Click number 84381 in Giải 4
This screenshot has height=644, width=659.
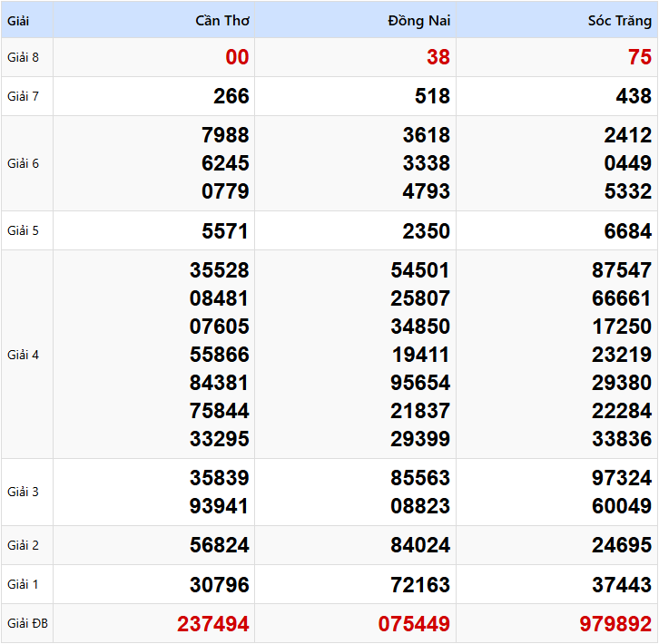click(x=220, y=383)
